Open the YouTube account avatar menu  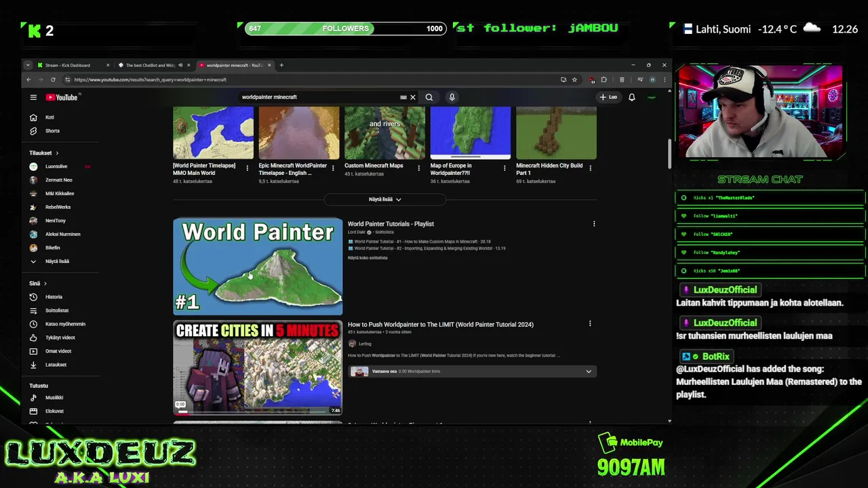tap(652, 97)
